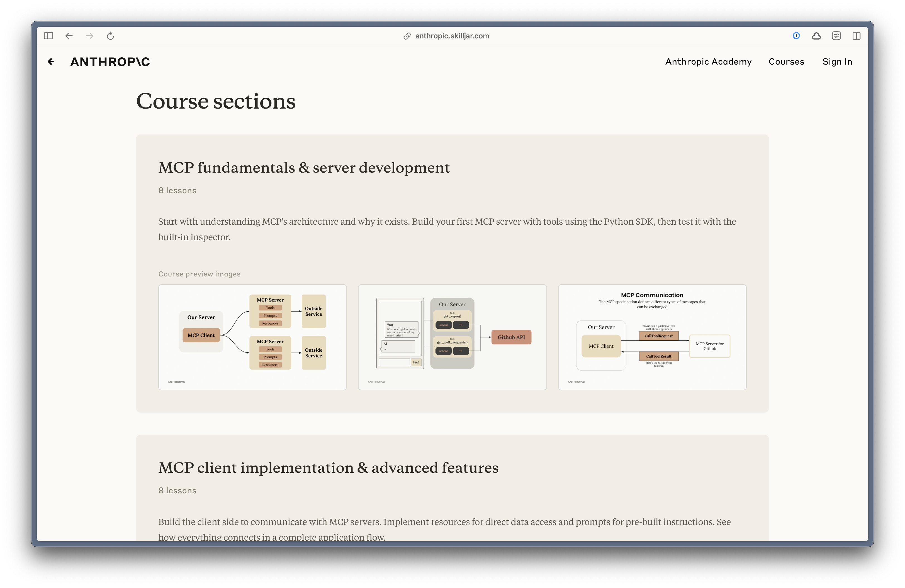Click the '8 lessons' label under MCP fundamentals

pos(177,190)
